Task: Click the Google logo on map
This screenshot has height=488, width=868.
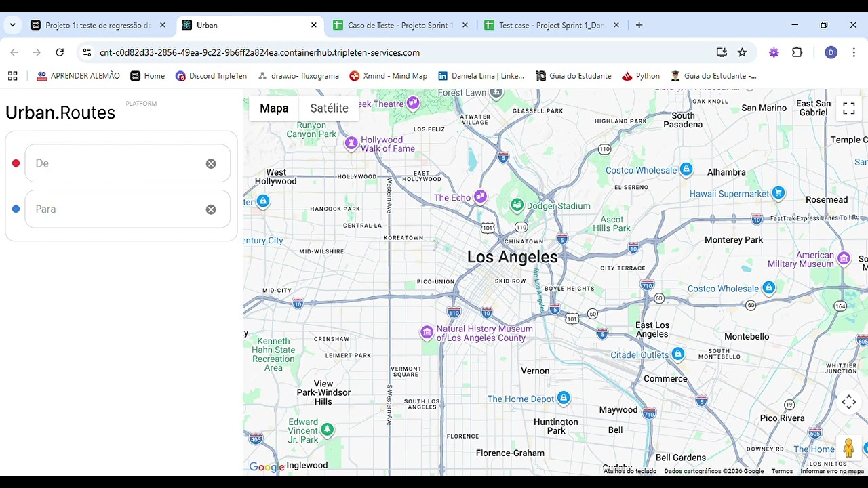Action: [267, 467]
